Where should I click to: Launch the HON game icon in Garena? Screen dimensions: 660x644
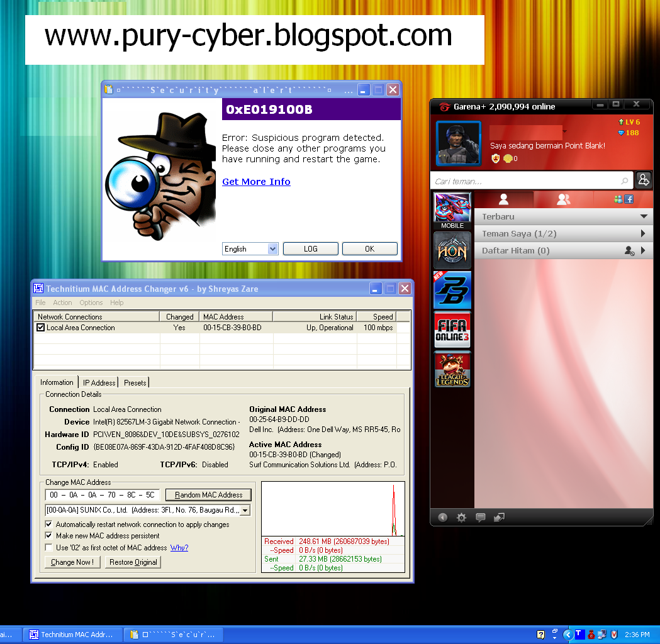pyautogui.click(x=452, y=251)
